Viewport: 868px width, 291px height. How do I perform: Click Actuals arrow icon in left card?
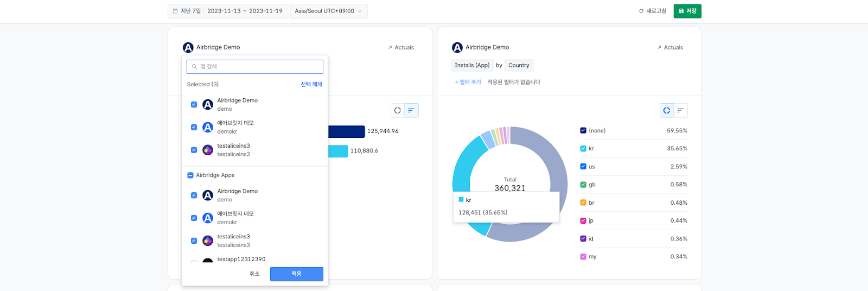(x=390, y=48)
